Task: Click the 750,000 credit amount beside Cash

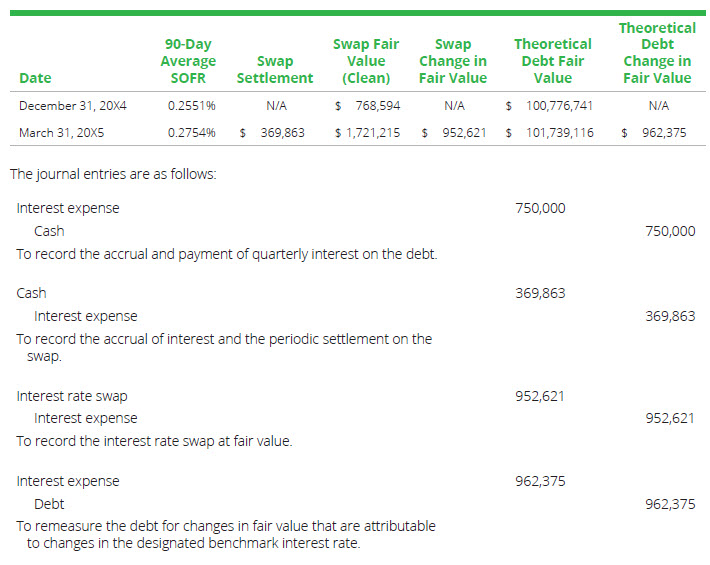Action: pyautogui.click(x=670, y=231)
